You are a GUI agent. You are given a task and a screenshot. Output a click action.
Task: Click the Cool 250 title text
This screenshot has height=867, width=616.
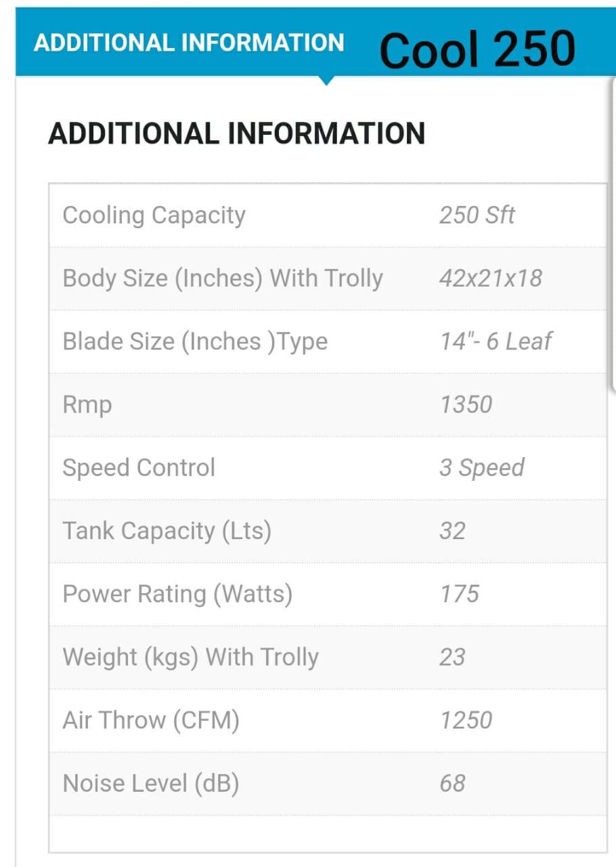[x=477, y=49]
